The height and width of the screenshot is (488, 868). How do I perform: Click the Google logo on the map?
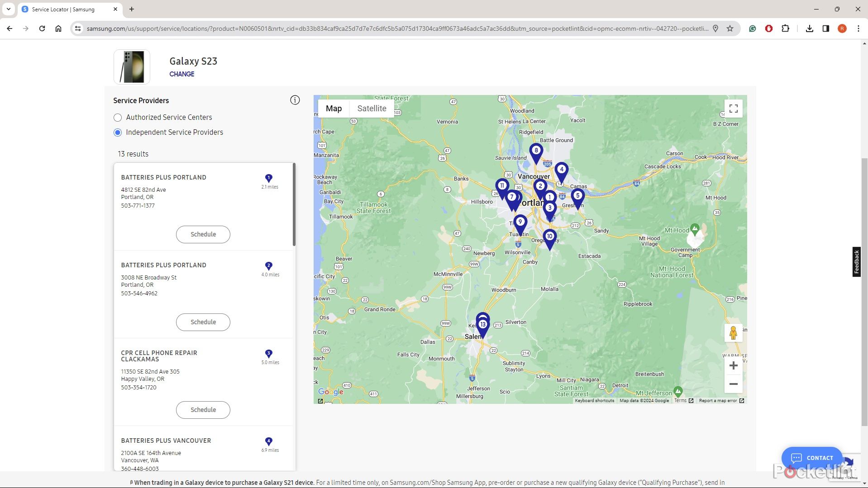pos(331,392)
